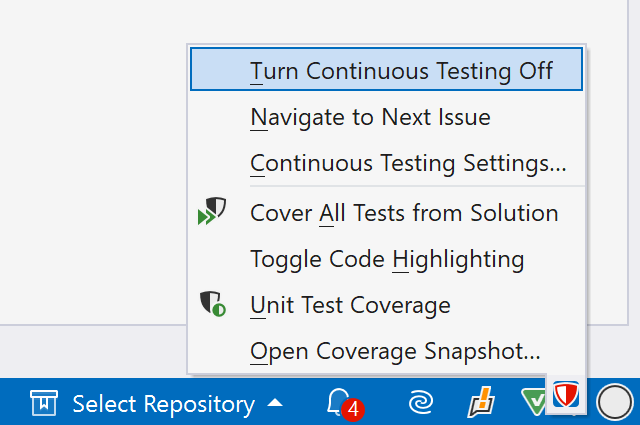The height and width of the screenshot is (425, 640).
Task: Expand the Select Repository up-arrow
Action: (x=276, y=403)
